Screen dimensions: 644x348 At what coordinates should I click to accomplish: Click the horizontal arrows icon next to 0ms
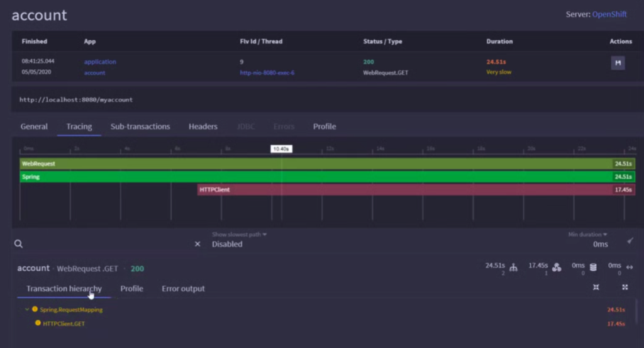click(629, 267)
